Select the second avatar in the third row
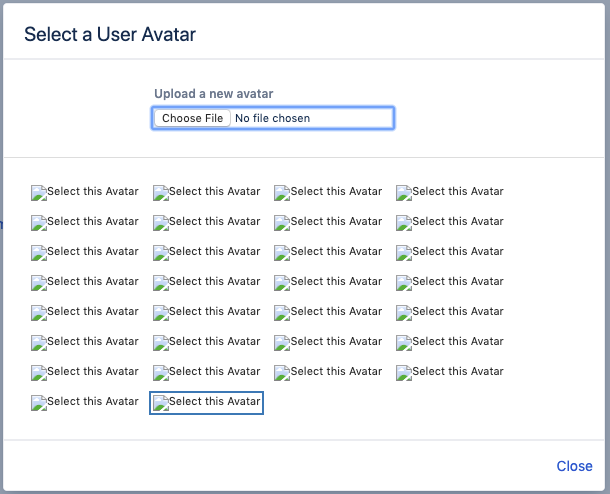The height and width of the screenshot is (494, 610). pyautogui.click(x=207, y=253)
